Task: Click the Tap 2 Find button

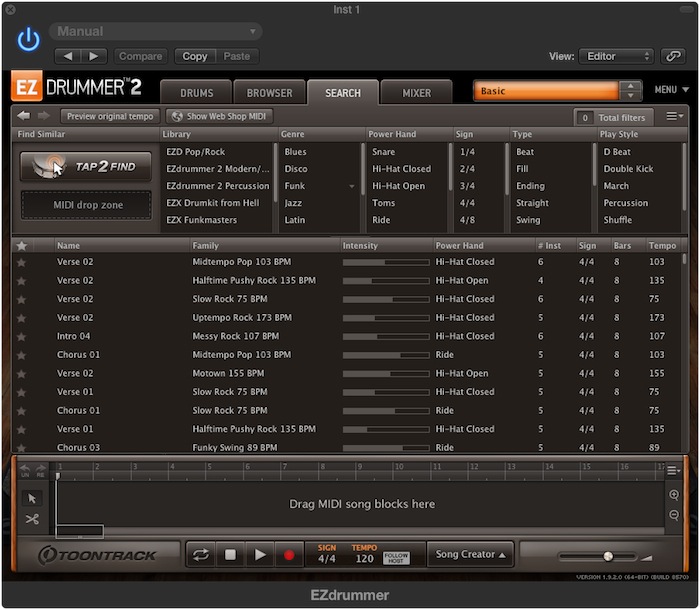Action: point(86,167)
